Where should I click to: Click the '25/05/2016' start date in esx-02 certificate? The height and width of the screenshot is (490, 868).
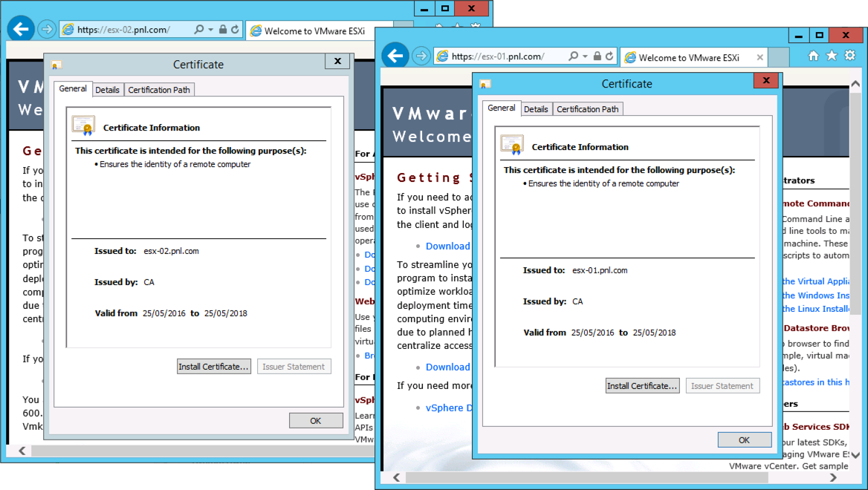163,313
